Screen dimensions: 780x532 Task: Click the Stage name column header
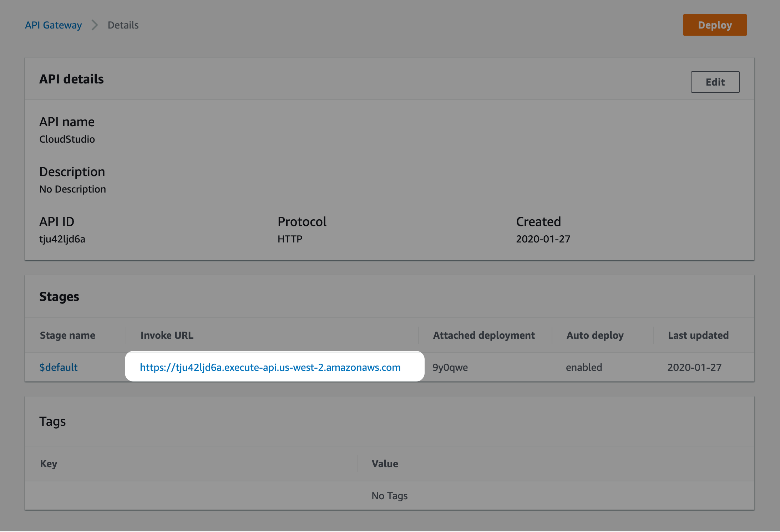click(x=67, y=335)
